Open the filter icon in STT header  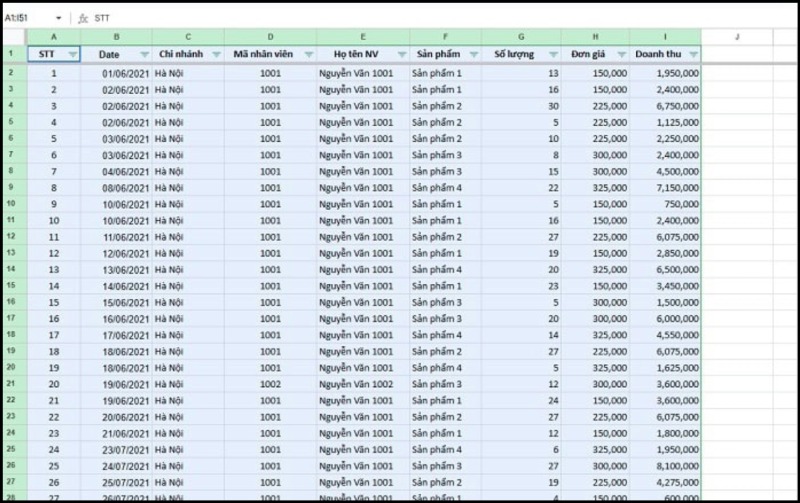(x=71, y=54)
